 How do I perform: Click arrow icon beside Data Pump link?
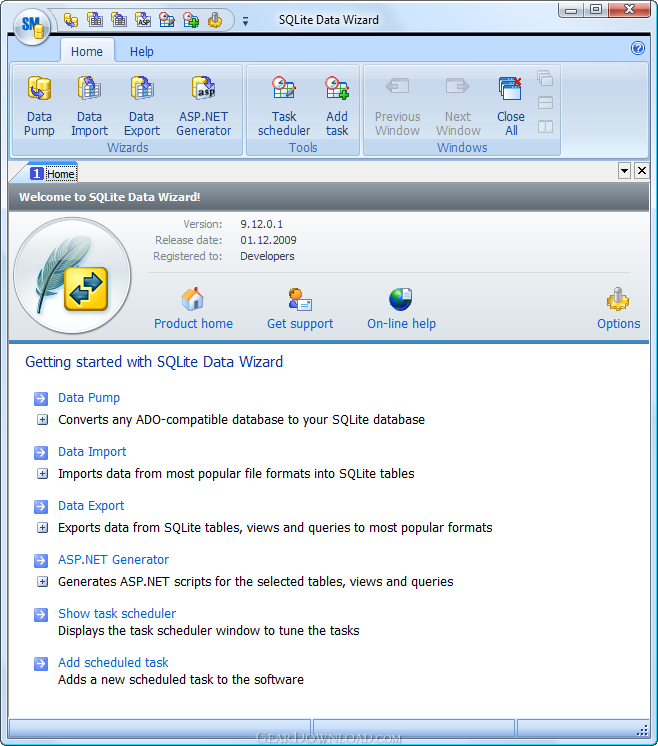coord(41,398)
